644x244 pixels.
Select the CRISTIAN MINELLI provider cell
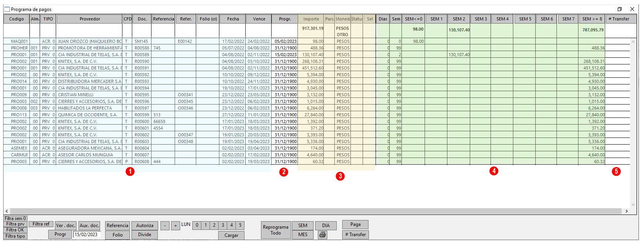tap(89, 95)
